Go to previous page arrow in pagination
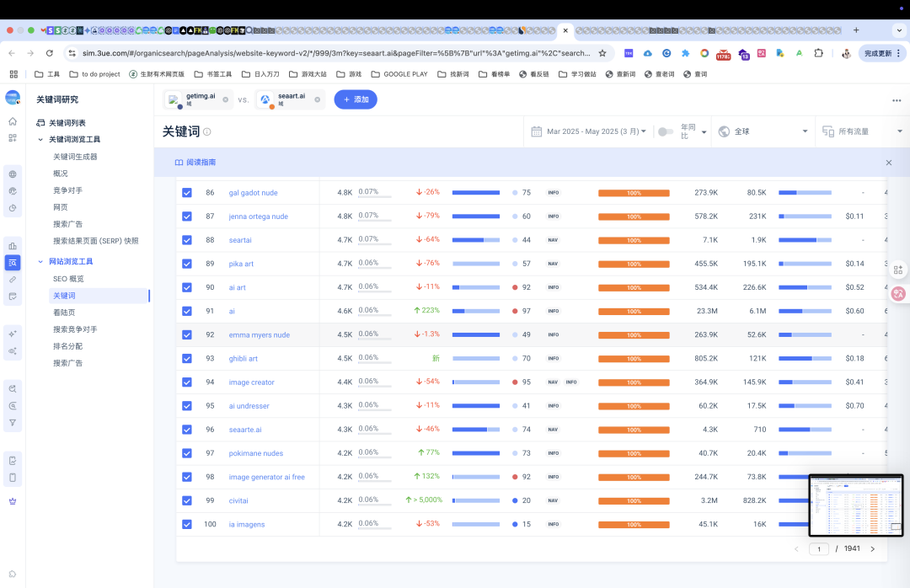 tap(796, 549)
